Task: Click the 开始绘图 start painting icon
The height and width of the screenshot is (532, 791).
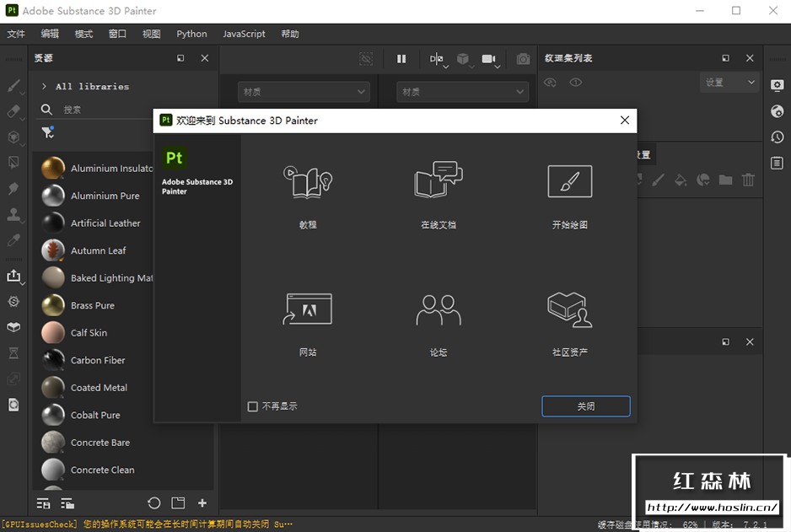Action: pyautogui.click(x=570, y=181)
